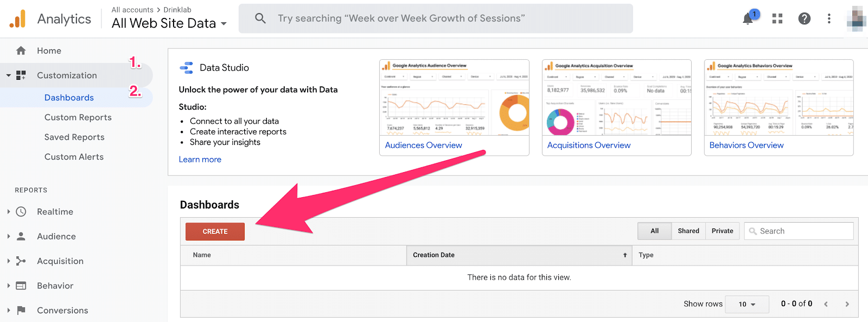
Task: Select the Private dashboards filter
Action: pos(722,231)
